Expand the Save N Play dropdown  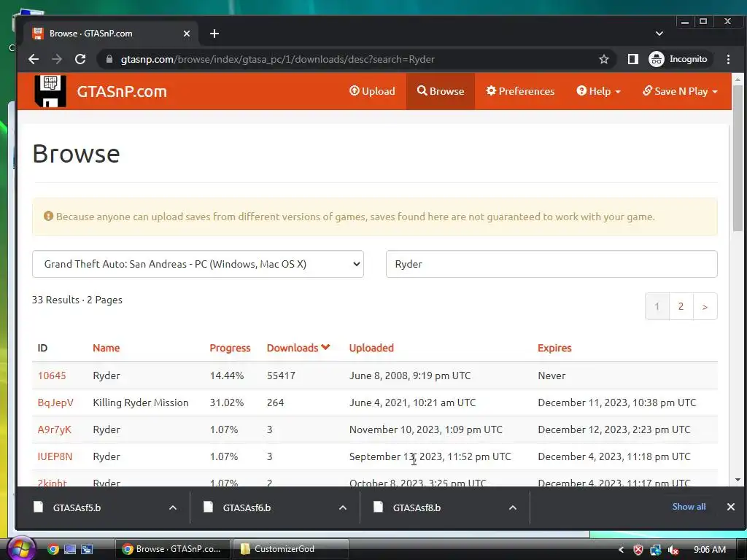(x=680, y=91)
